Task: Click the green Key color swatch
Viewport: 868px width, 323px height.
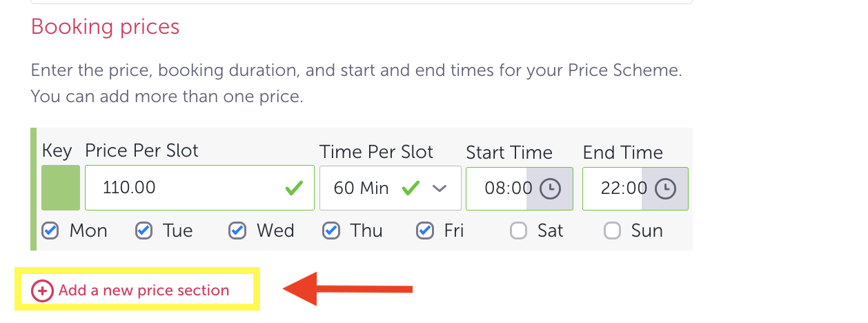Action: tap(61, 188)
